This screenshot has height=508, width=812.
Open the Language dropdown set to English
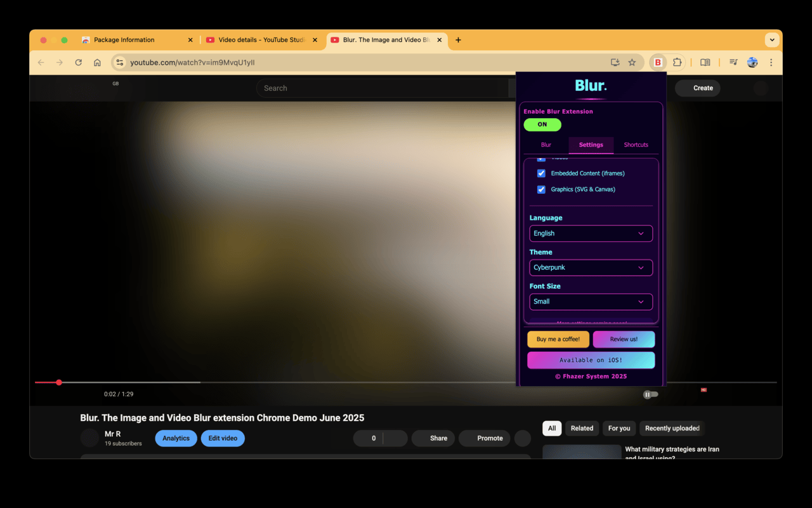[591, 233]
